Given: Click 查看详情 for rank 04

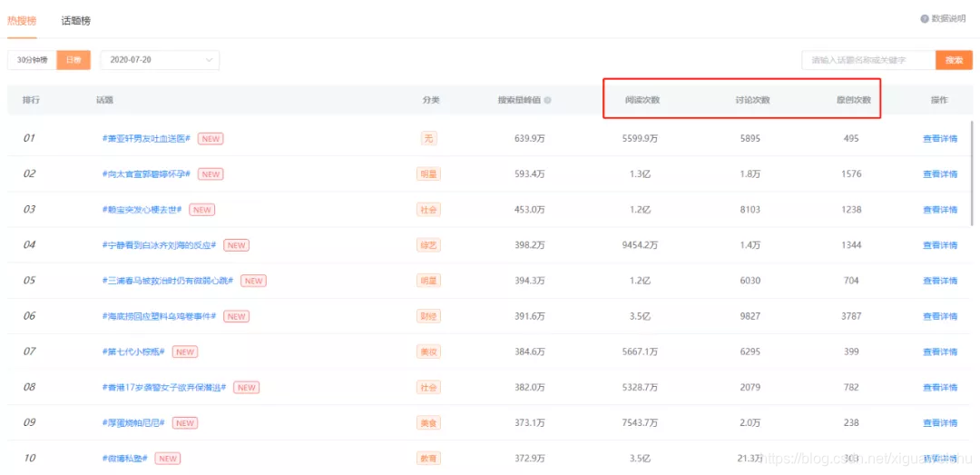Looking at the screenshot, I should [x=940, y=245].
